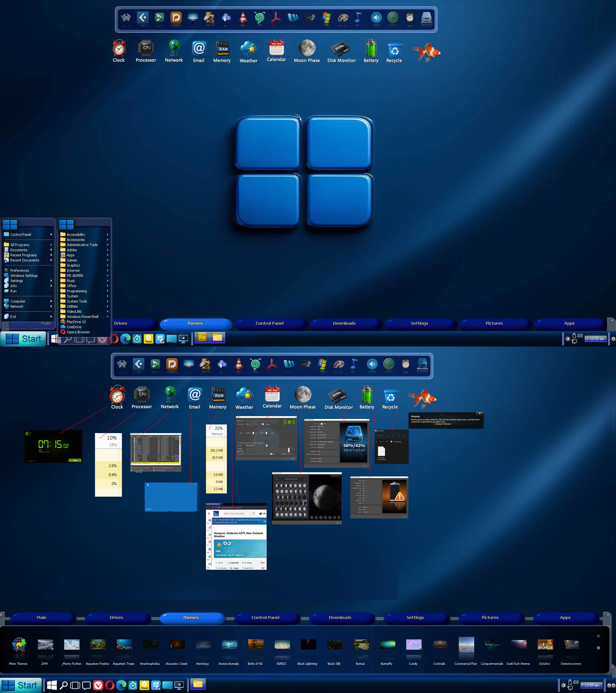Open the More Themes globe icon
Image resolution: width=616 pixels, height=693 pixels.
click(19, 645)
